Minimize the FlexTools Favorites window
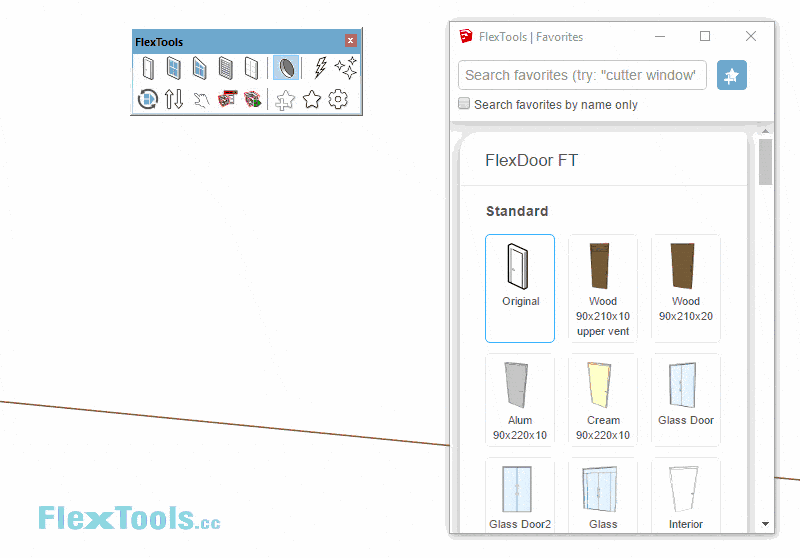This screenshot has width=800, height=558. 660,36
